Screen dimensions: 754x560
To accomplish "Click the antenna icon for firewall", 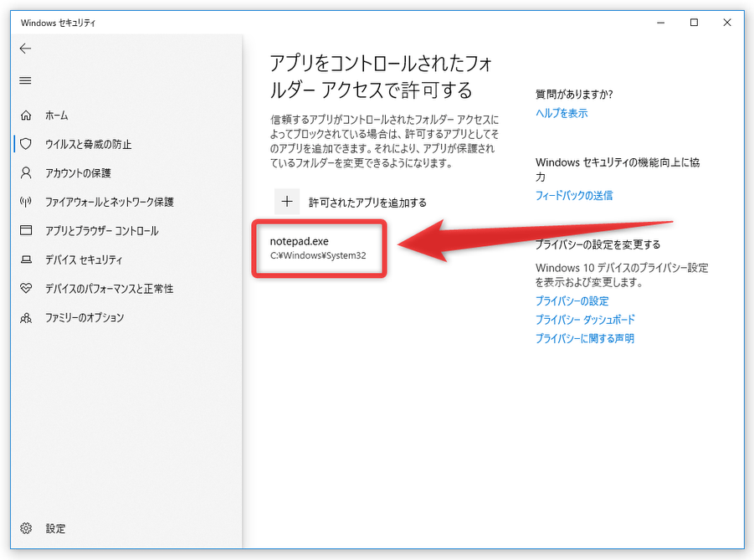I will [x=26, y=202].
